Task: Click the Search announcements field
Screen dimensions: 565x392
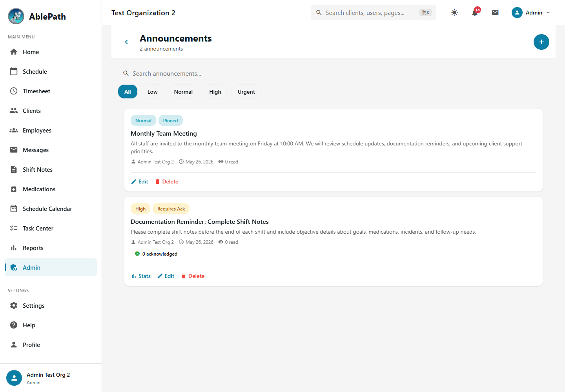Action: click(x=333, y=73)
